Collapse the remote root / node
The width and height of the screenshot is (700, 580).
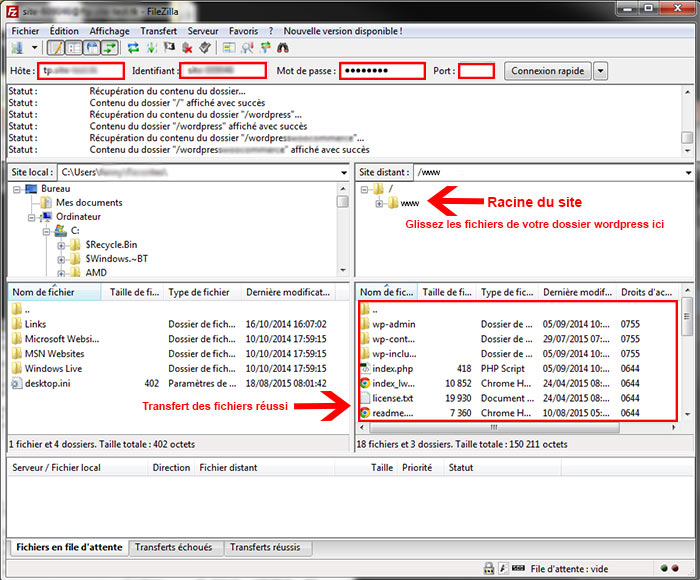(x=364, y=189)
